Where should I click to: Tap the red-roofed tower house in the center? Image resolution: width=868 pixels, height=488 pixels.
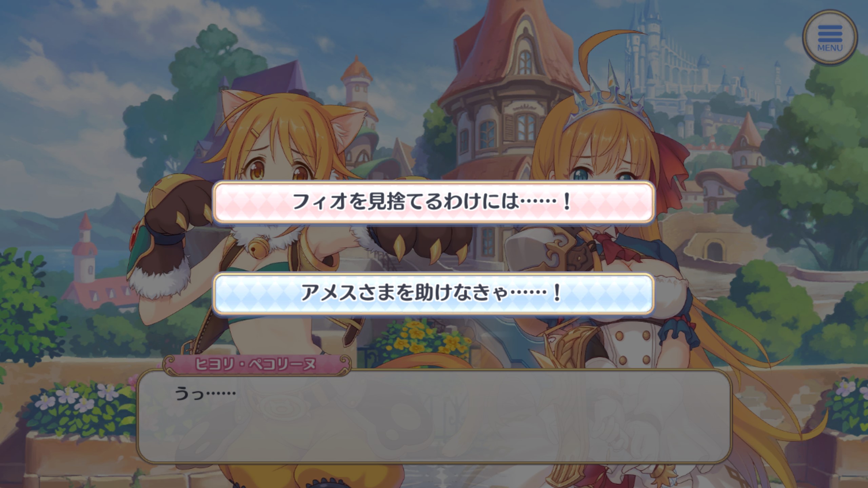click(509, 102)
